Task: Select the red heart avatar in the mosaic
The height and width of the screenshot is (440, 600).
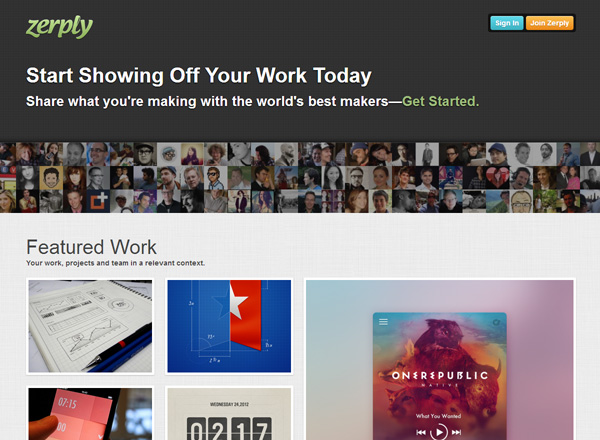Action: click(x=497, y=178)
